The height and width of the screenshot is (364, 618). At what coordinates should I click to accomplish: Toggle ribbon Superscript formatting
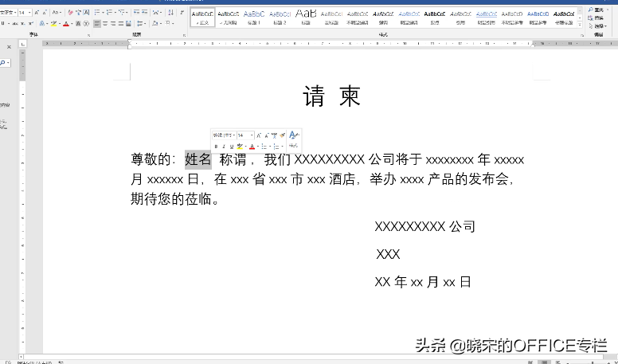[30, 24]
